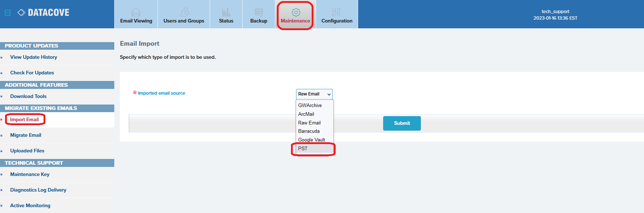The image size is (644, 213).
Task: Click the Status bar chart icon
Action: click(226, 12)
